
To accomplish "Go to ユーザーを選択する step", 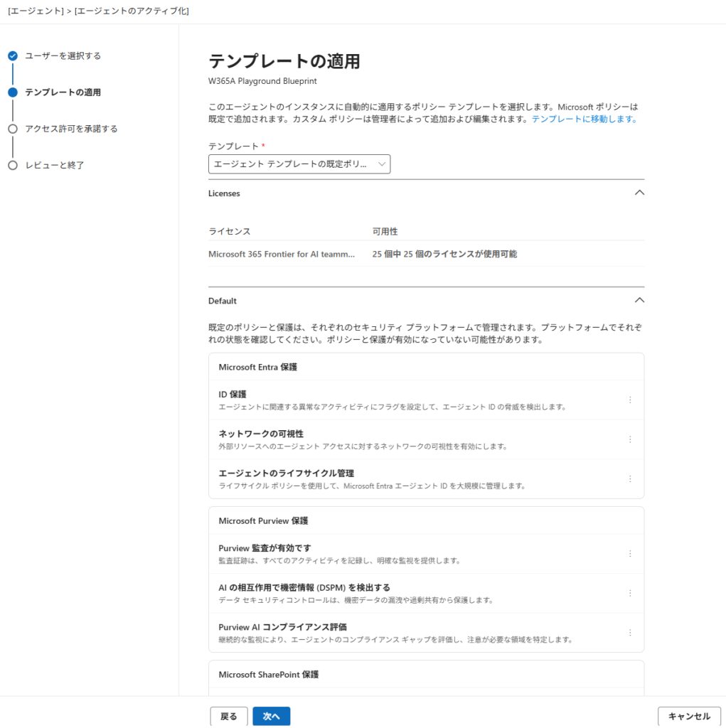I will pos(63,55).
